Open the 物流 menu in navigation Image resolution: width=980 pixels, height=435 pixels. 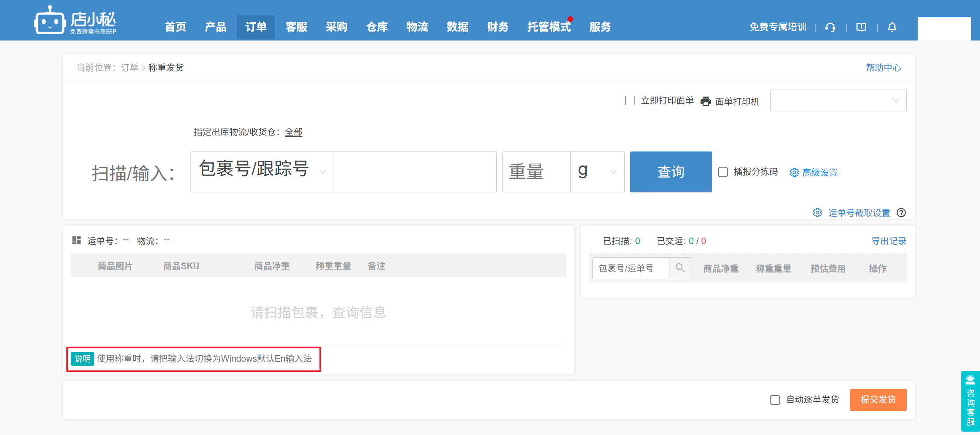coord(417,27)
